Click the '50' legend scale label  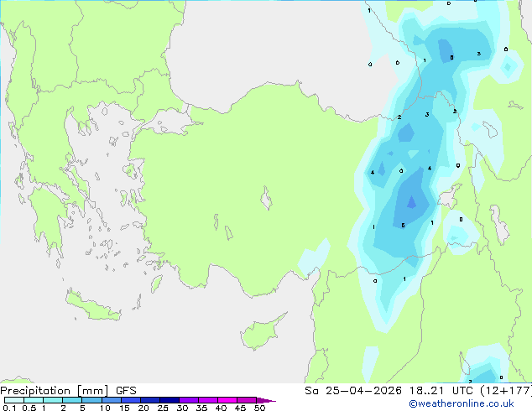(x=259, y=408)
